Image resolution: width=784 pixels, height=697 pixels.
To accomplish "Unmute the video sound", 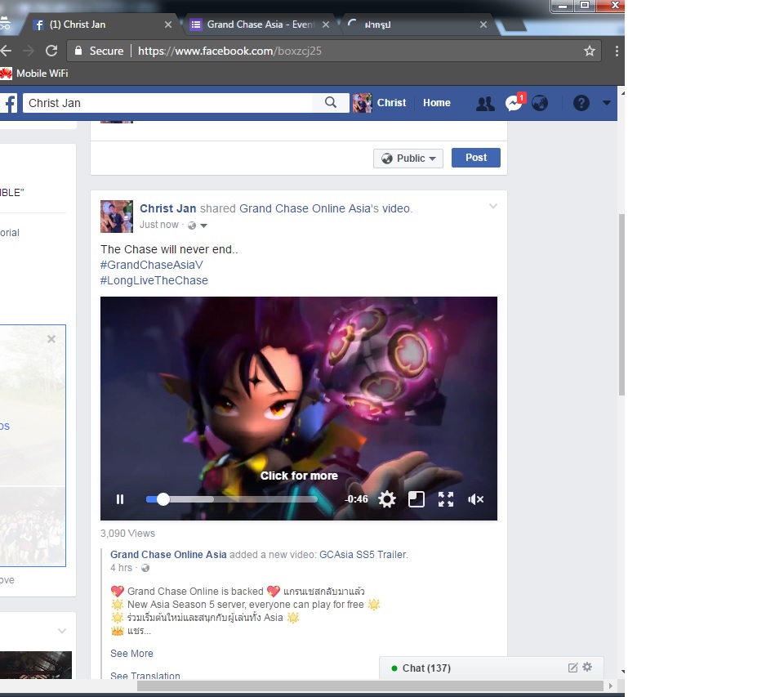I will click(x=475, y=499).
